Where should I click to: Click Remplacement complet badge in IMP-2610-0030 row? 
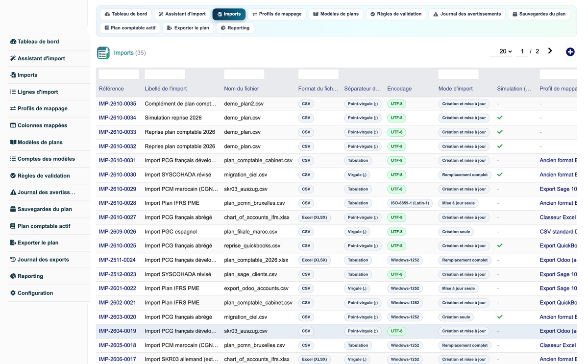(465, 175)
